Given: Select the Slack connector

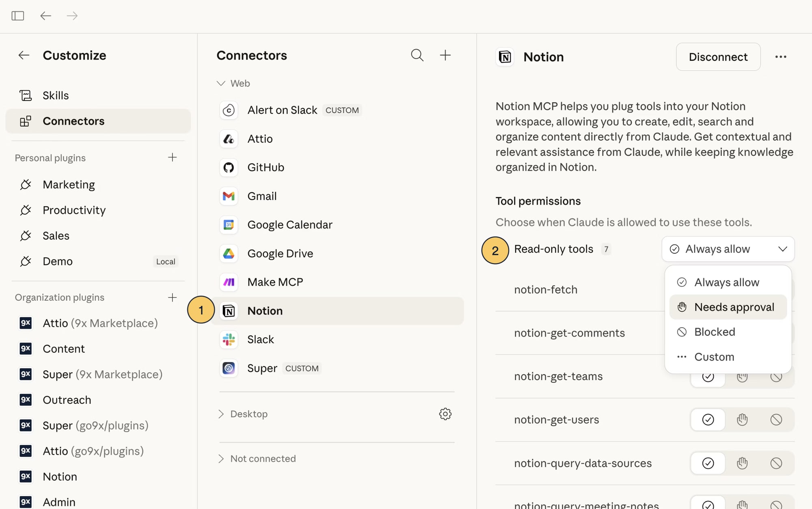Looking at the screenshot, I should pos(337,339).
